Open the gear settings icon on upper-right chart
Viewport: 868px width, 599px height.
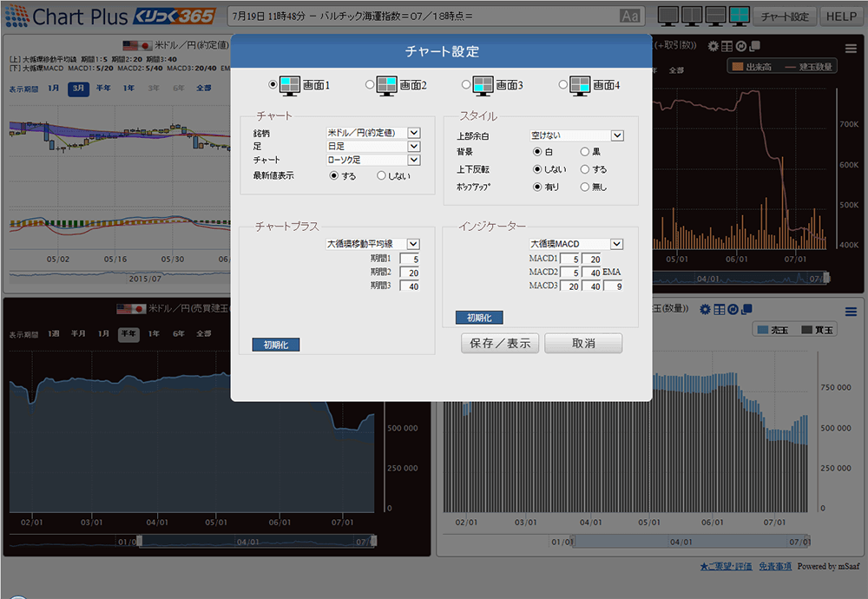pos(714,45)
